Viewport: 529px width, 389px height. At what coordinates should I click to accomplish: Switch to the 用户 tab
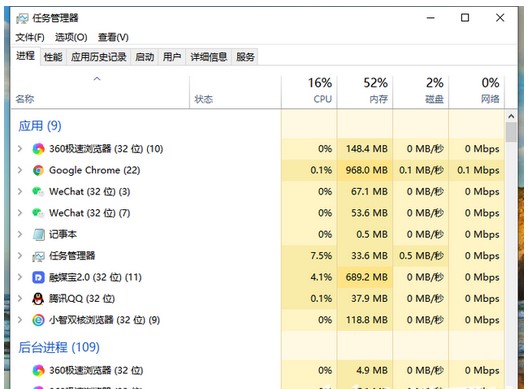tap(172, 57)
